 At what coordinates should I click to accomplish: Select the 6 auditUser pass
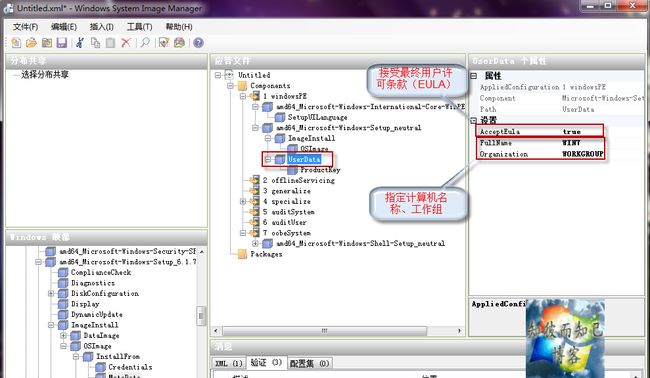click(x=286, y=222)
